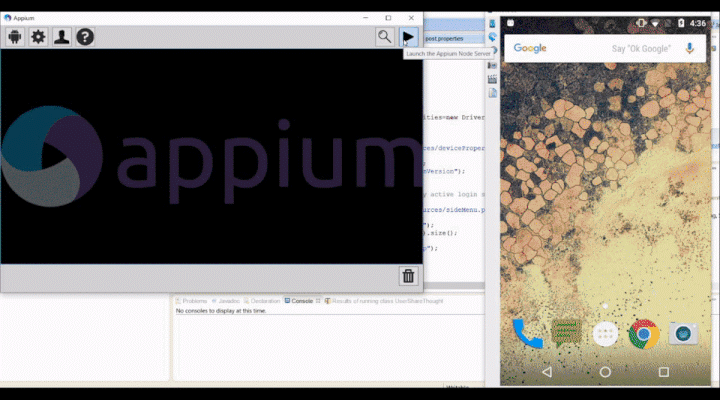Viewport: 720px width, 400px height.
Task: Minimize the Appium window
Action: pyautogui.click(x=366, y=18)
